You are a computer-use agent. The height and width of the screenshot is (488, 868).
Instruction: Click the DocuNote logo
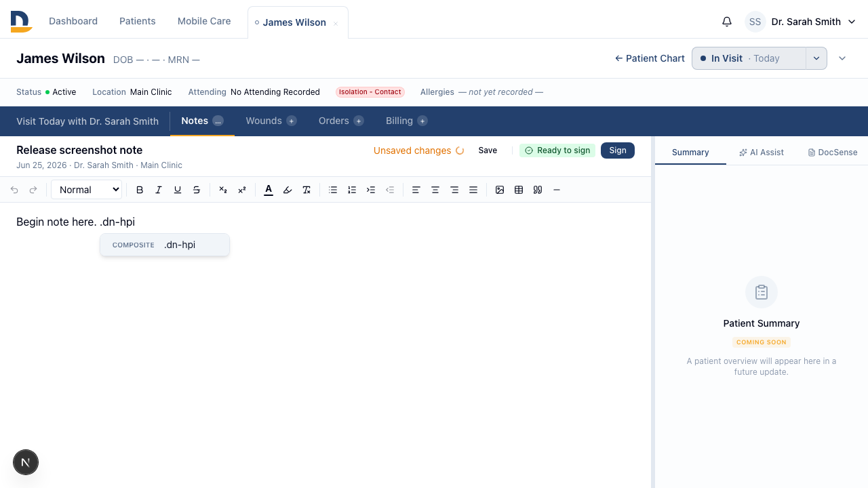22,22
